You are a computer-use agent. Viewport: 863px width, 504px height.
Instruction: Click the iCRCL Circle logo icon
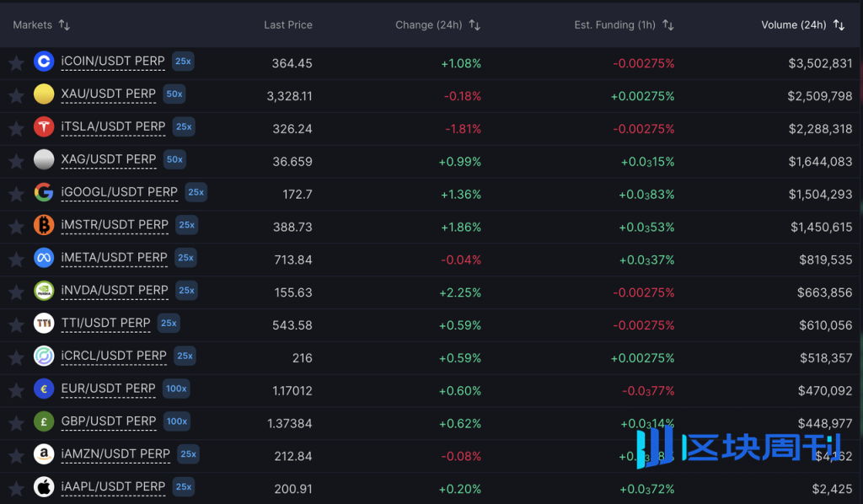tap(44, 356)
